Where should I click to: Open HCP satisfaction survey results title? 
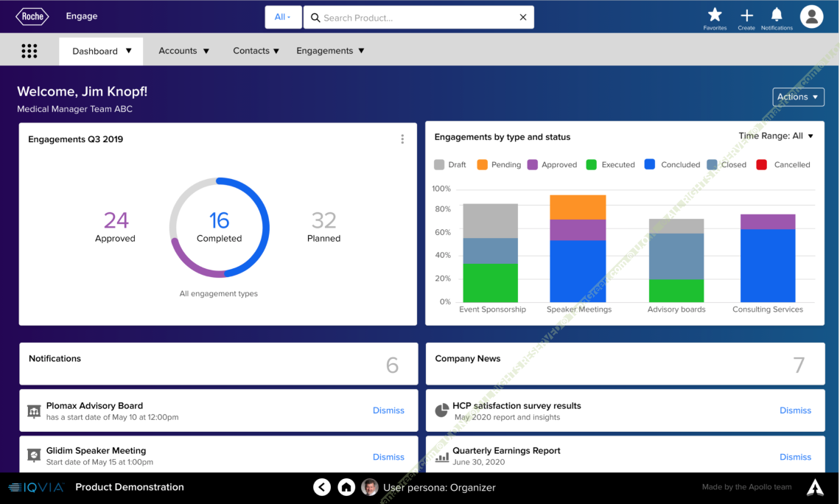tap(517, 405)
